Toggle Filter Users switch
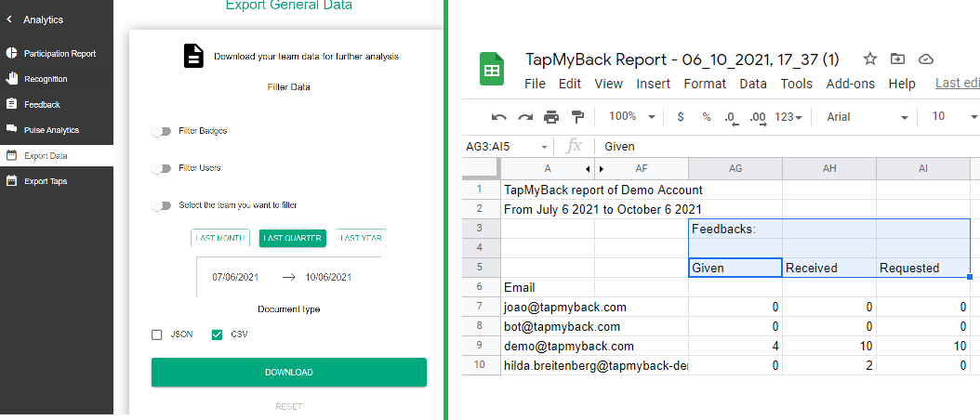The image size is (980, 420). (161, 168)
